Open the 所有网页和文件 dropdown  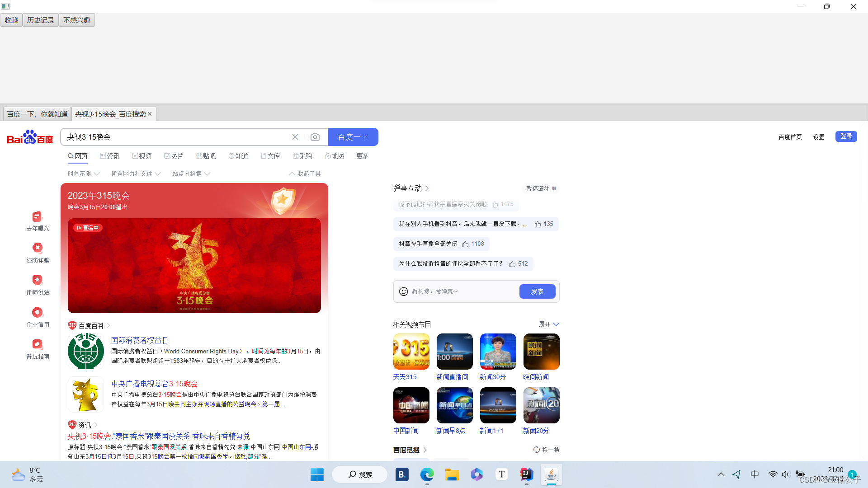pyautogui.click(x=136, y=174)
